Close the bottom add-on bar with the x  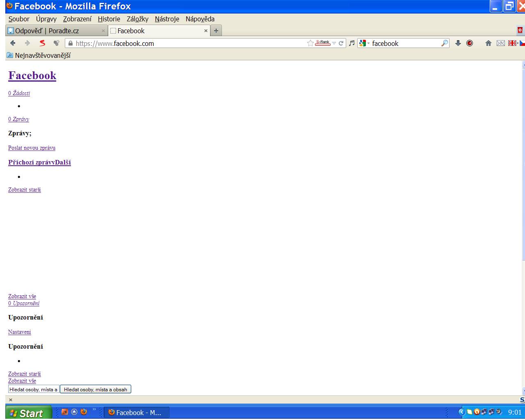11,399
